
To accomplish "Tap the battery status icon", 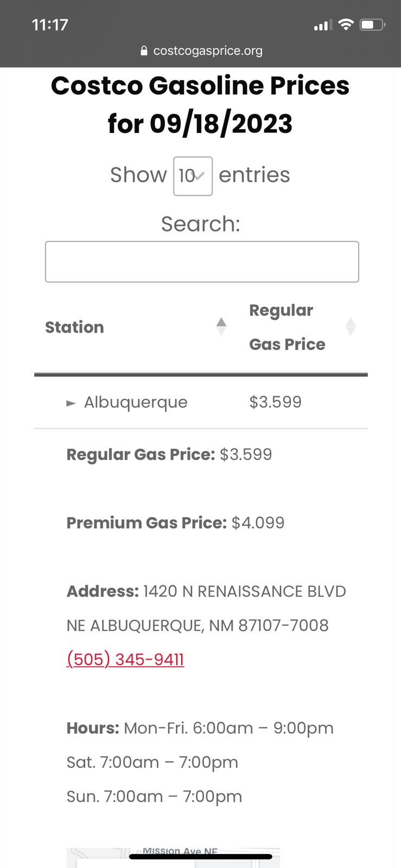I will (x=372, y=24).
